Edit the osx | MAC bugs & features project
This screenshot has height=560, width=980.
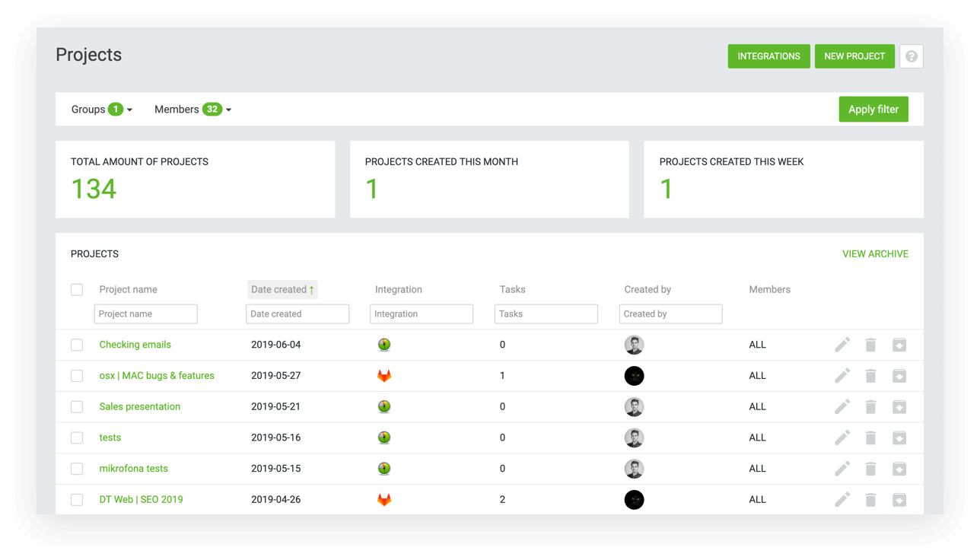coord(842,376)
